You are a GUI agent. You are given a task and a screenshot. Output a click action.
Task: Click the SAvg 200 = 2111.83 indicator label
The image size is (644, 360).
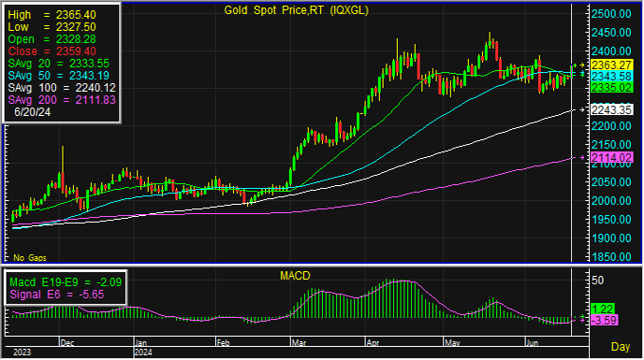point(62,100)
